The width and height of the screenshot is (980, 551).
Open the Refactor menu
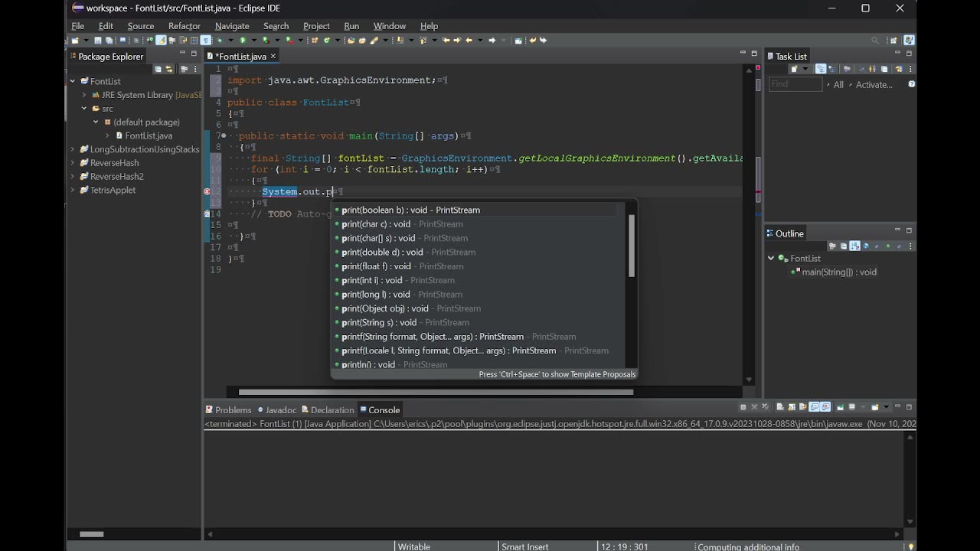coord(185,26)
